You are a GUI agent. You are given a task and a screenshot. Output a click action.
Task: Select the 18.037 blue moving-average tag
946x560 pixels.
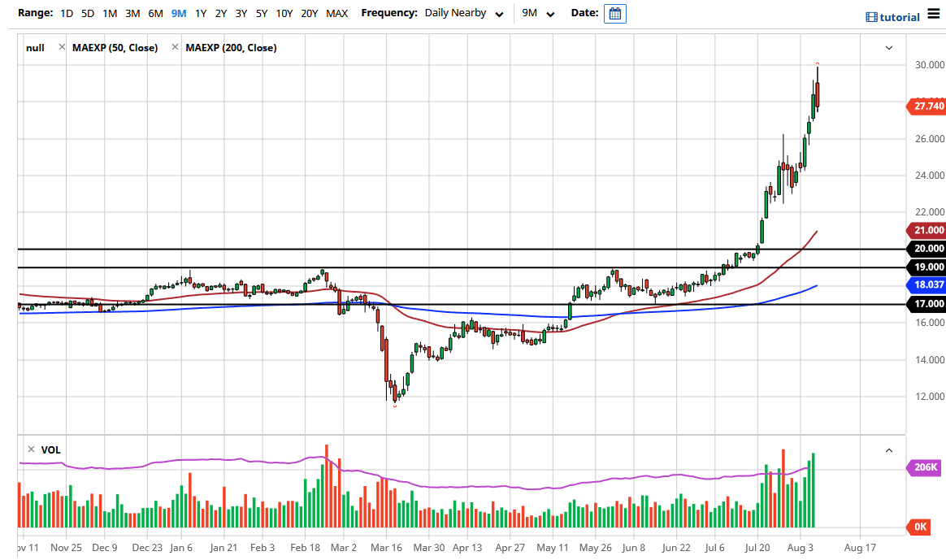(x=927, y=284)
